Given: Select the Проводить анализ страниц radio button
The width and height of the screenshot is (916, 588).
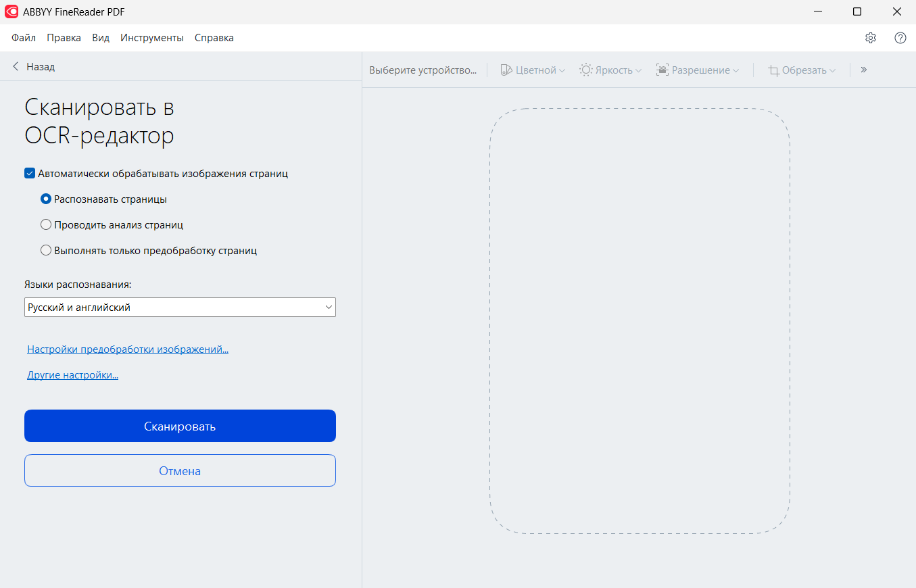Looking at the screenshot, I should pyautogui.click(x=46, y=225).
